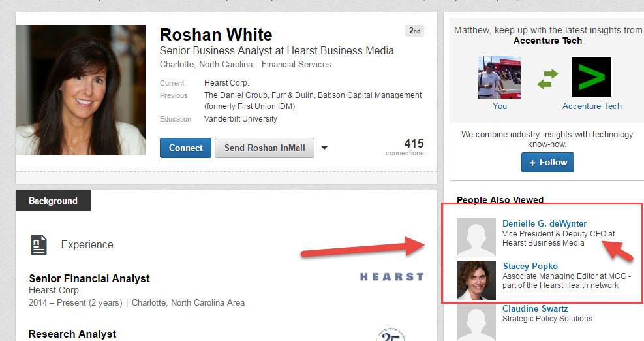Open the Vanderbilt University education link
This screenshot has height=341, width=644.
coord(240,119)
